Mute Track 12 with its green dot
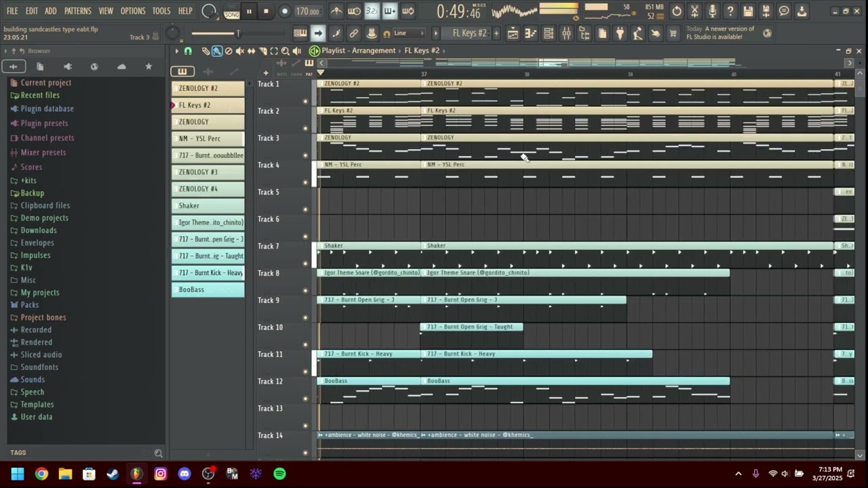868x488 pixels. 305,399
